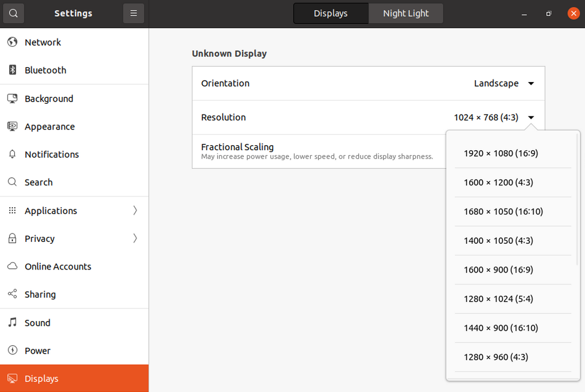Viewport: 585px width, 392px height.
Task: Click the Online Accounts cloud icon
Action: [13, 267]
